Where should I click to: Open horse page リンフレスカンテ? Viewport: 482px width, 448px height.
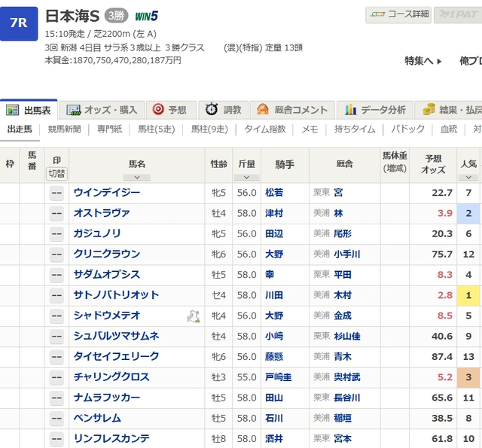point(111,439)
